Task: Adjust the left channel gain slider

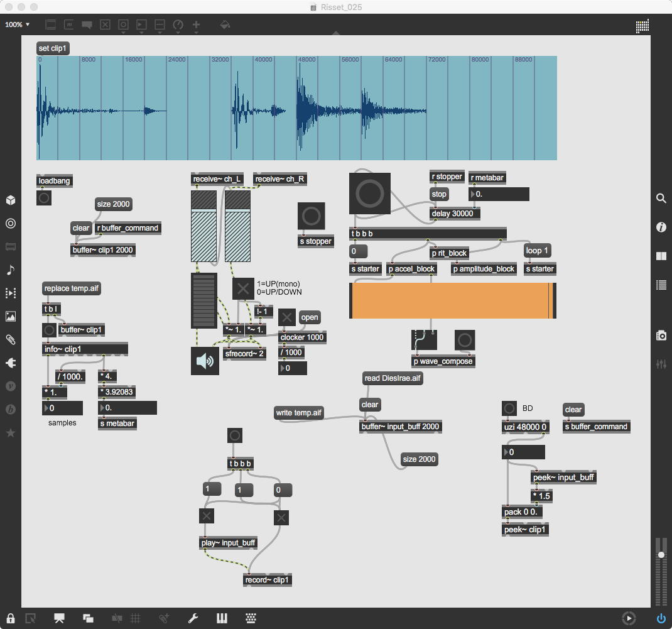Action: (x=203, y=226)
